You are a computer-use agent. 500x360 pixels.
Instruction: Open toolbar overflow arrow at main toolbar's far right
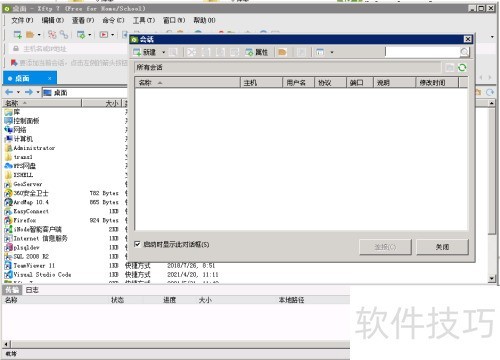[492, 36]
